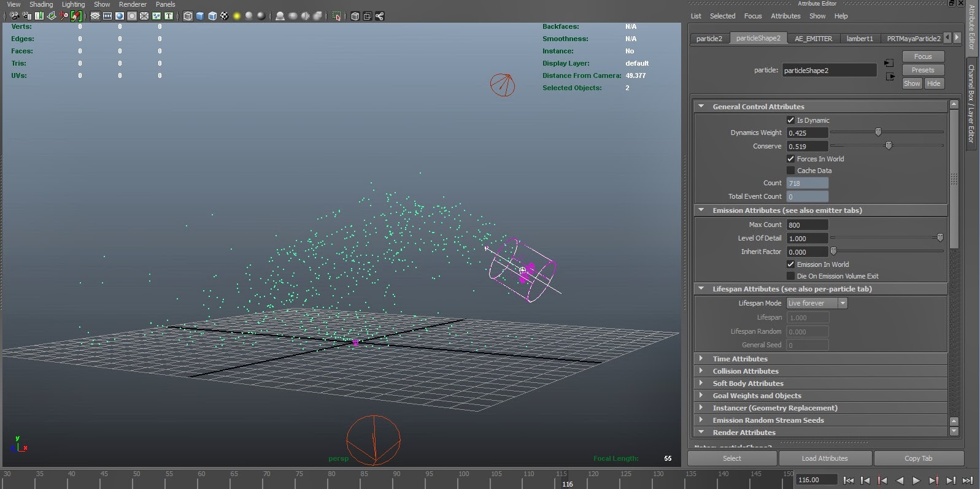The width and height of the screenshot is (980, 489).
Task: Toggle the Forces In World checkbox
Action: pos(790,158)
